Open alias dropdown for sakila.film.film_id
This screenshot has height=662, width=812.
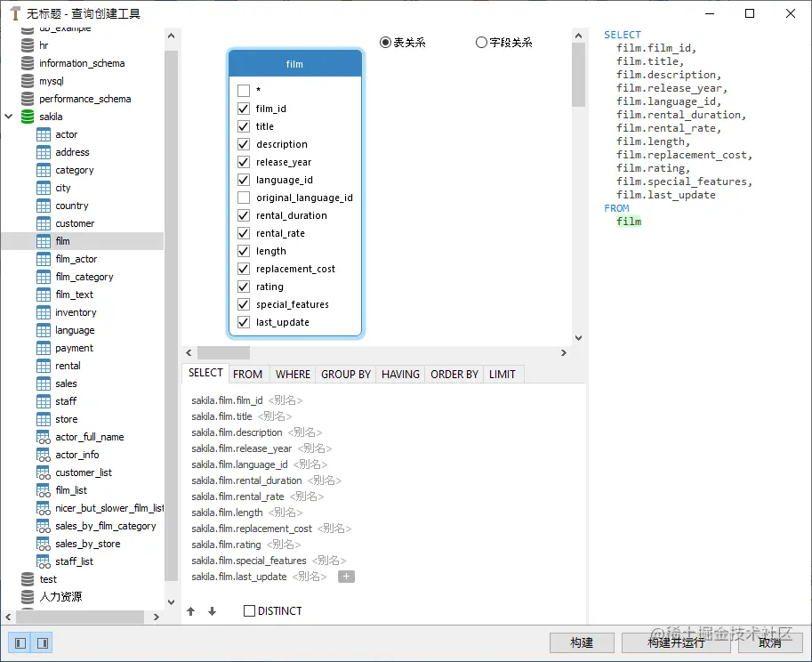[x=285, y=400]
